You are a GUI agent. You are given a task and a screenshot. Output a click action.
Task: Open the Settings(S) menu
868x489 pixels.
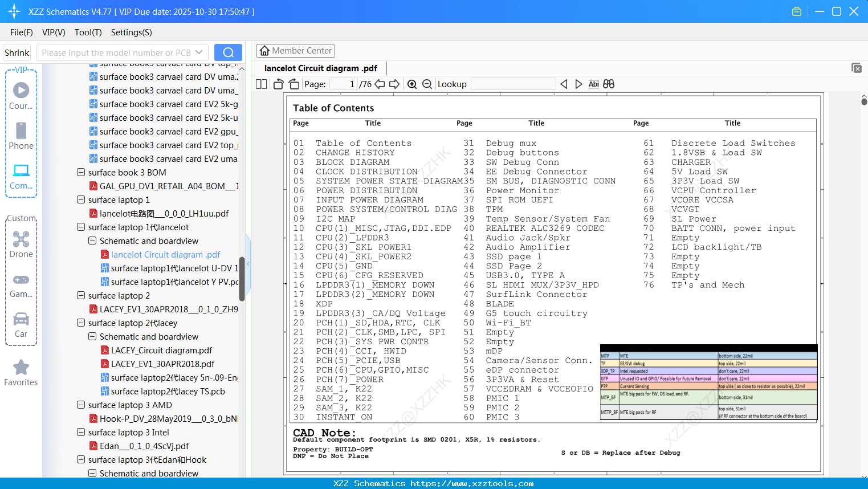point(132,32)
